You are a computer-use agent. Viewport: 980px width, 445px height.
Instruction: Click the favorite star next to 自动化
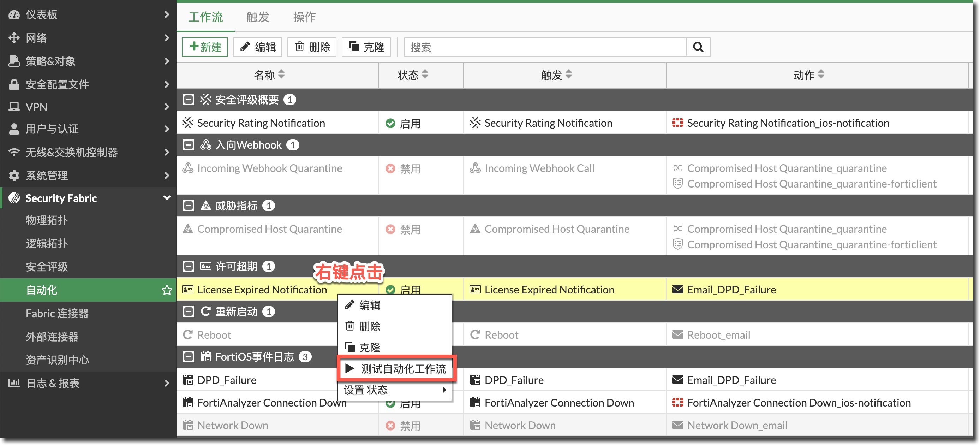click(167, 290)
